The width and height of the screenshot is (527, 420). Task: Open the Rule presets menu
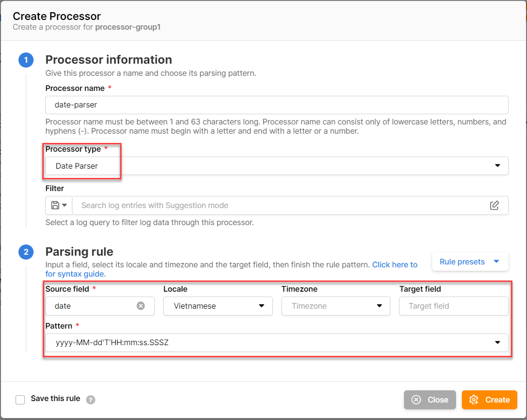[470, 262]
